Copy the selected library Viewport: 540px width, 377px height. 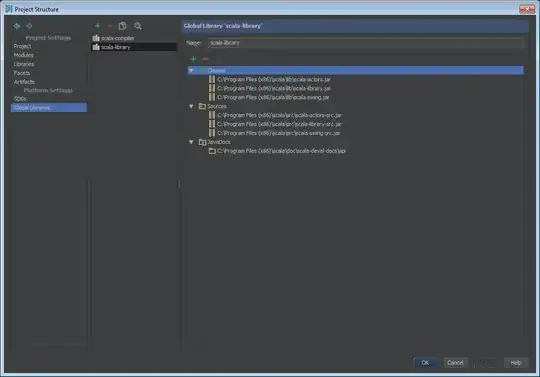click(x=122, y=26)
